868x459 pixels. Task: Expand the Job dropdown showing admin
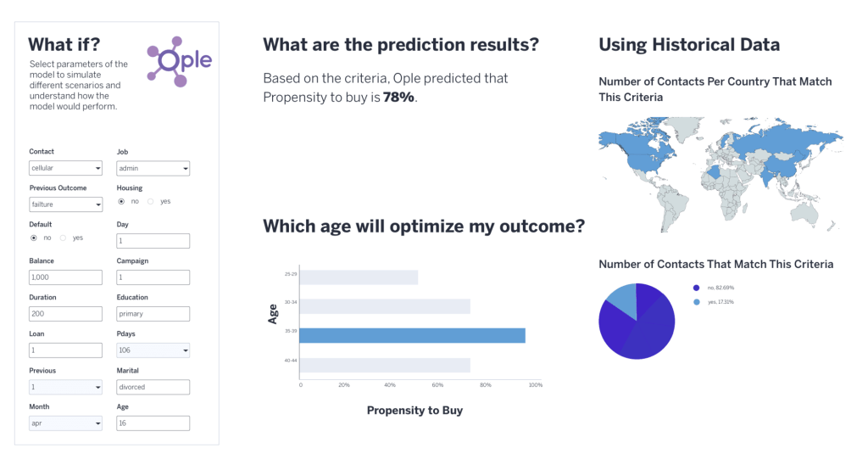[153, 168]
